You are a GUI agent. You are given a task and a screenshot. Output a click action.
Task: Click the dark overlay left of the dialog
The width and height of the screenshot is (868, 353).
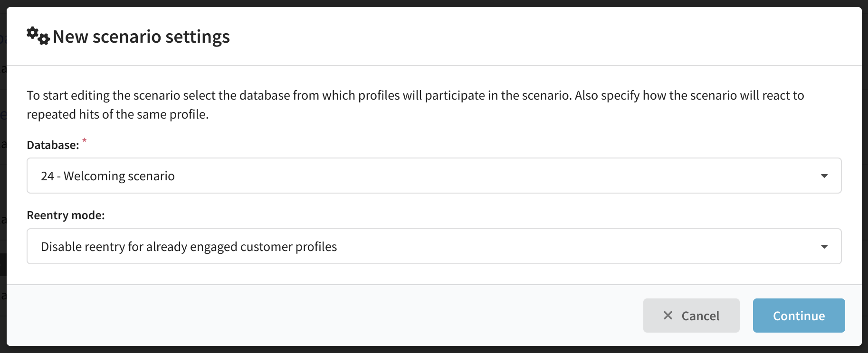3,190
